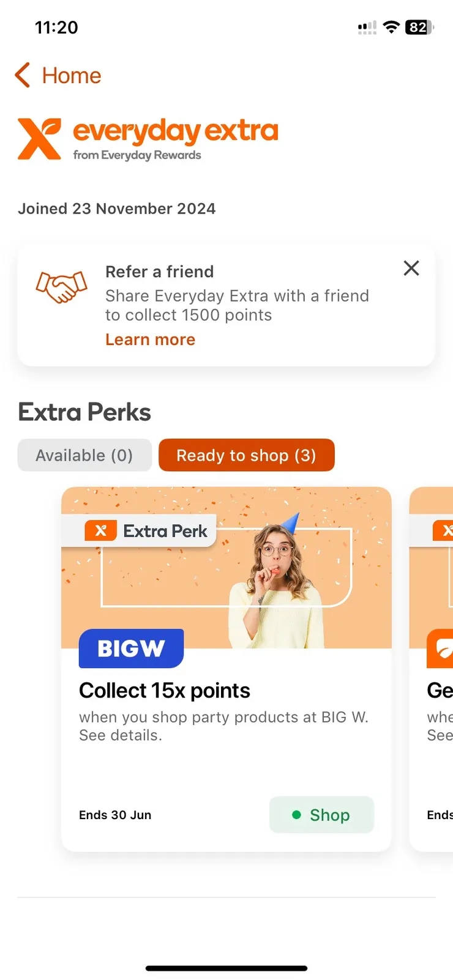Screen dimensions: 453x980
Task: Dismiss the Refer a friend card
Action: pos(411,268)
